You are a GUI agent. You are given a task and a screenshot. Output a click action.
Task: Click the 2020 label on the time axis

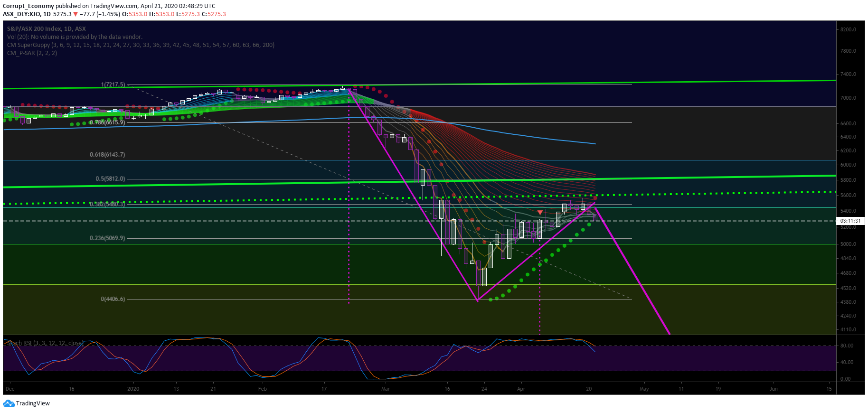pos(133,389)
